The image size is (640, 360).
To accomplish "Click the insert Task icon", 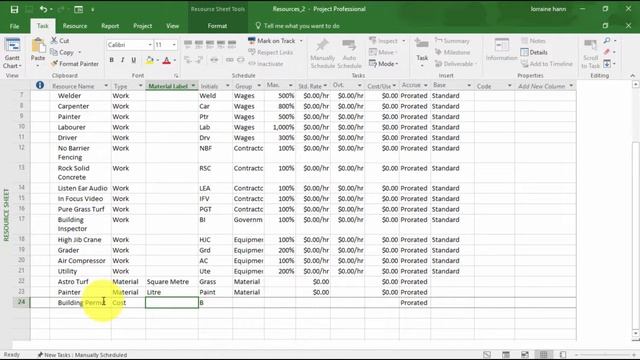I will [422, 44].
